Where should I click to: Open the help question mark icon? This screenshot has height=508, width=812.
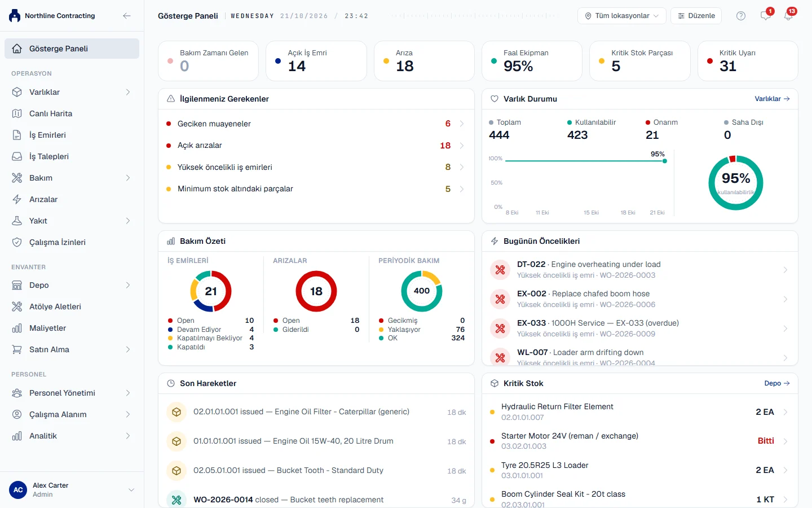[x=741, y=16]
